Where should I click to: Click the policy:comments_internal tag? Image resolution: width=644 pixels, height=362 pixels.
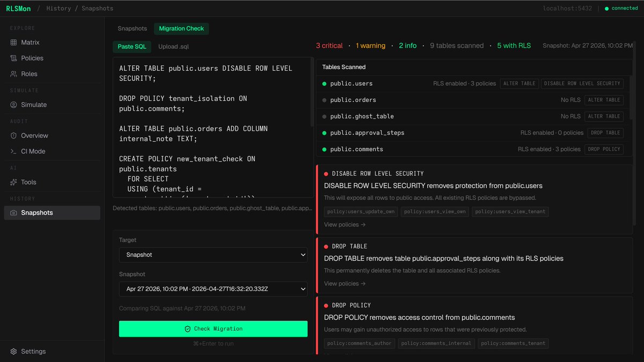[x=436, y=343]
